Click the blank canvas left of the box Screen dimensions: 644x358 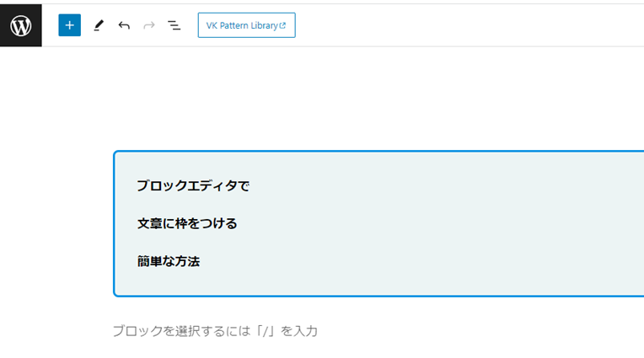(56, 223)
